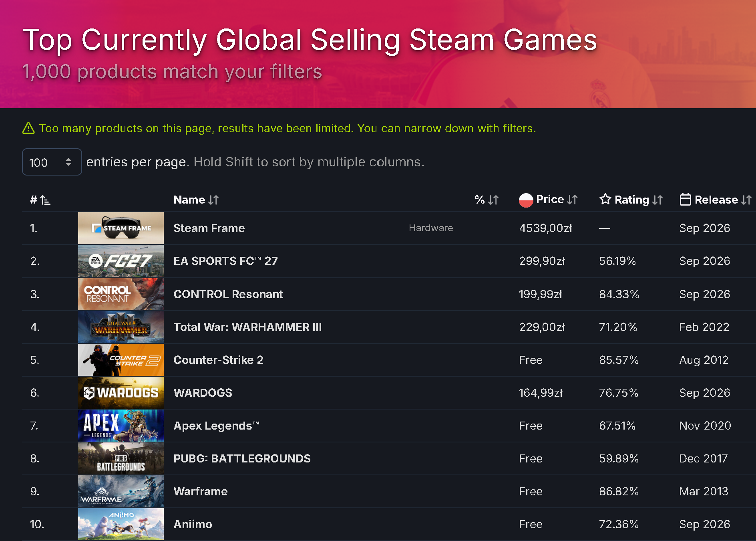Image resolution: width=756 pixels, height=541 pixels.
Task: Click the 84.33% rating cell
Action: click(619, 294)
